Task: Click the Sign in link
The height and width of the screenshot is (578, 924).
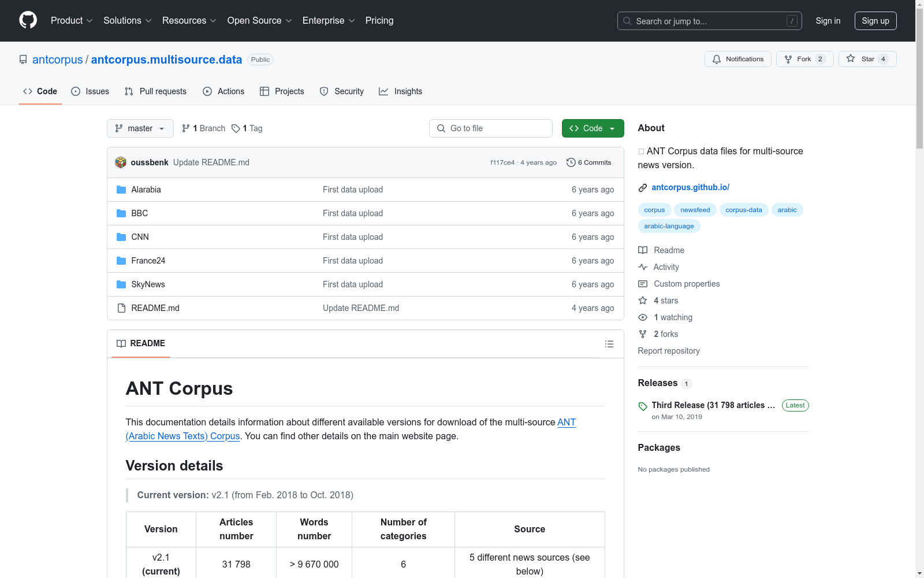Action: click(x=828, y=21)
